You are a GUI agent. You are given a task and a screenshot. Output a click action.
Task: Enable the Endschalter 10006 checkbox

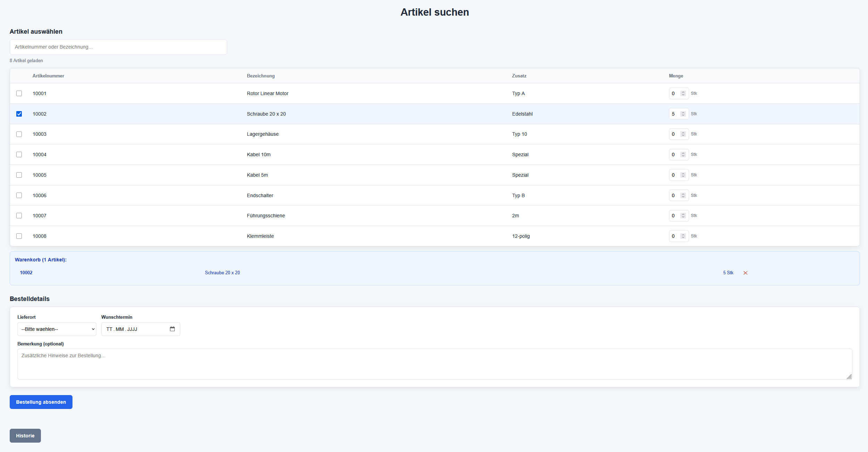pos(19,195)
